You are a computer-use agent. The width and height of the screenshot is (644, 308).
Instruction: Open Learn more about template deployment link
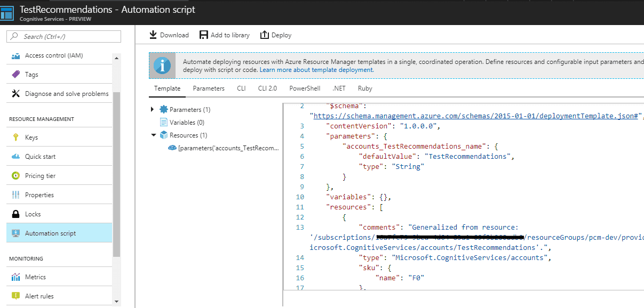(317, 70)
